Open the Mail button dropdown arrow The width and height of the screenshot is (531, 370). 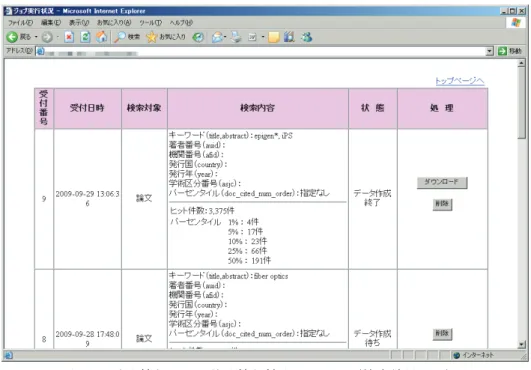[x=225, y=37]
